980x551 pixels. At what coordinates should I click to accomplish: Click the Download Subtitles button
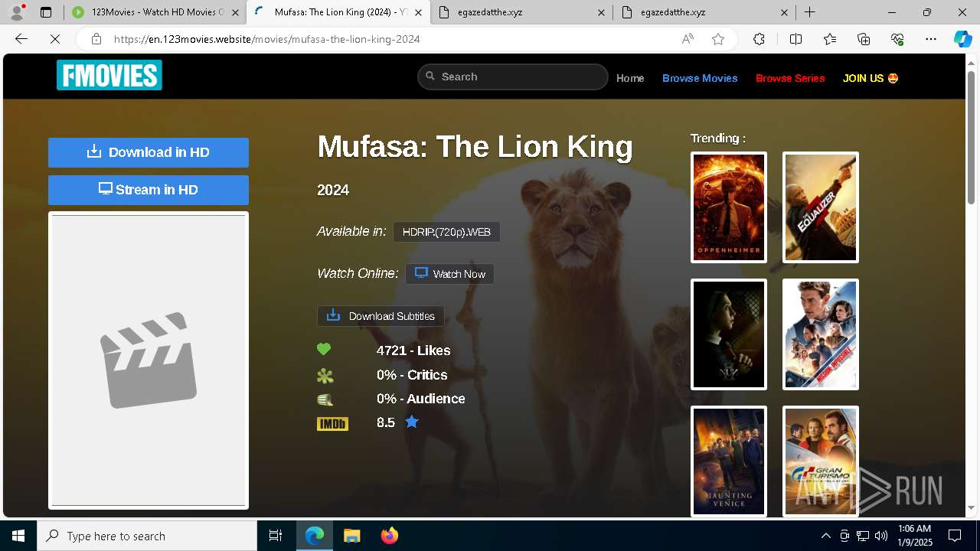point(381,316)
